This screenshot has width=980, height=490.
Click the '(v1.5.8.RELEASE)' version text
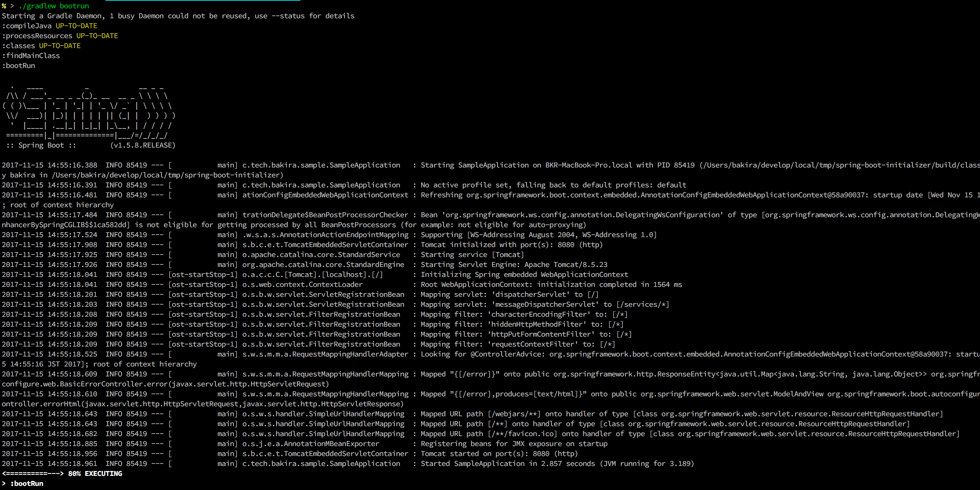[143, 145]
